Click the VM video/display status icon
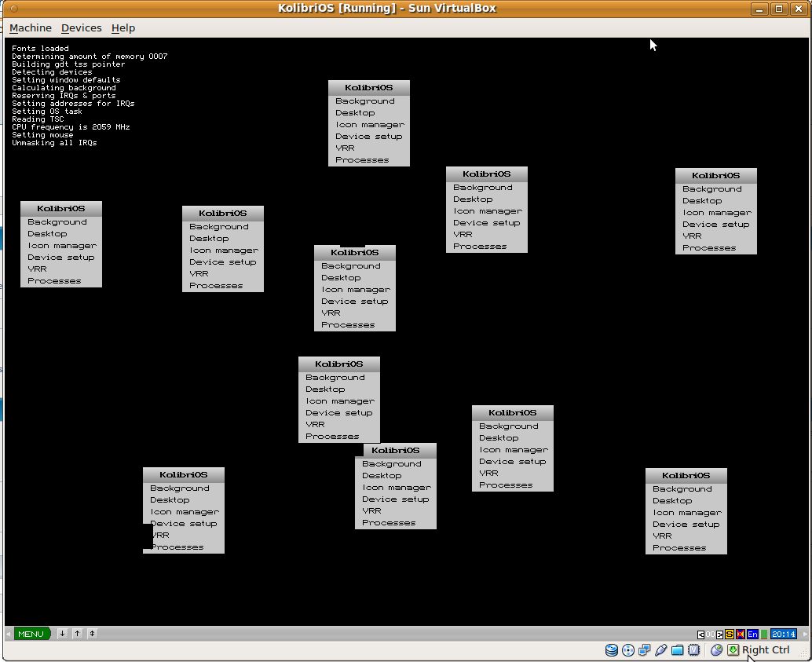 pos(694,650)
